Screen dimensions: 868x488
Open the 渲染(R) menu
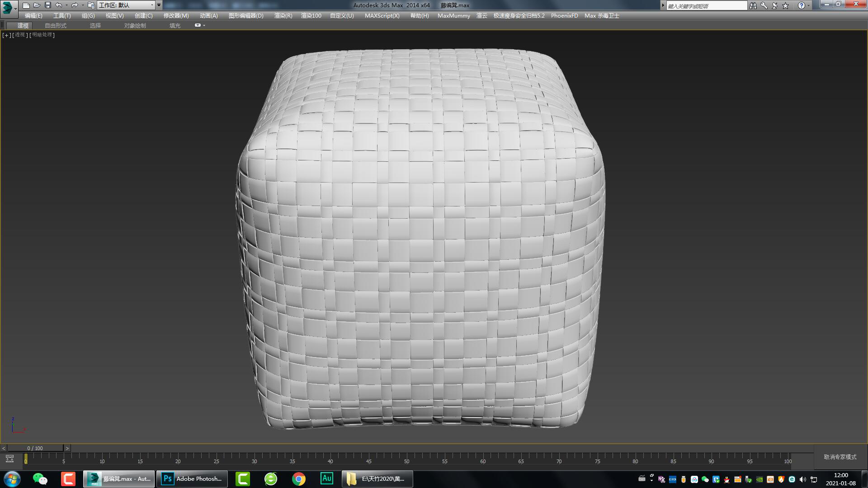[283, 16]
